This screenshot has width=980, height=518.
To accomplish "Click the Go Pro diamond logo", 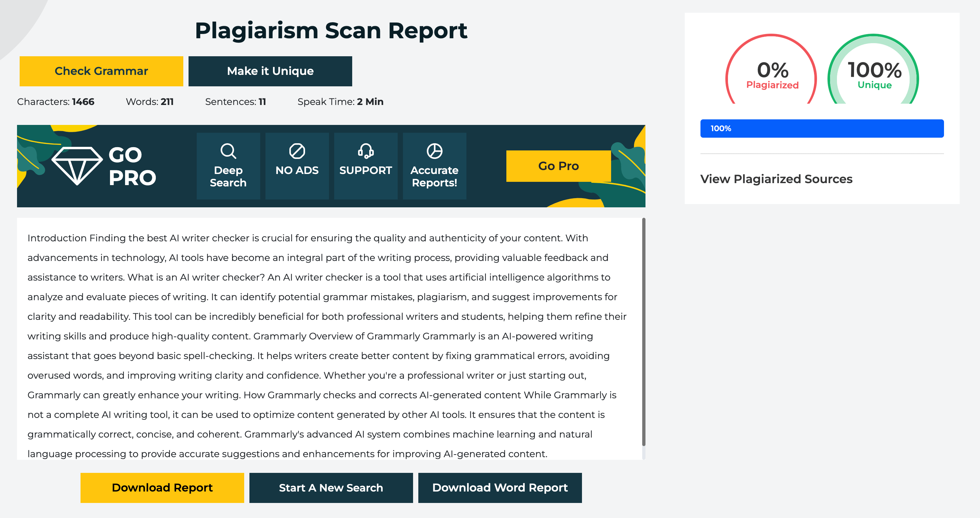I will tap(77, 166).
